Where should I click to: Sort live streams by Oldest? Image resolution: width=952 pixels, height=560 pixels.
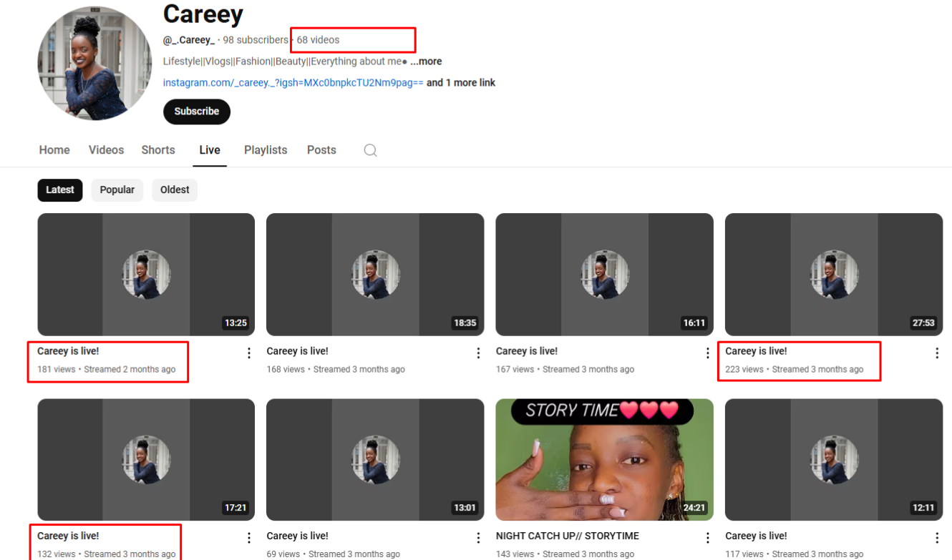(x=175, y=190)
